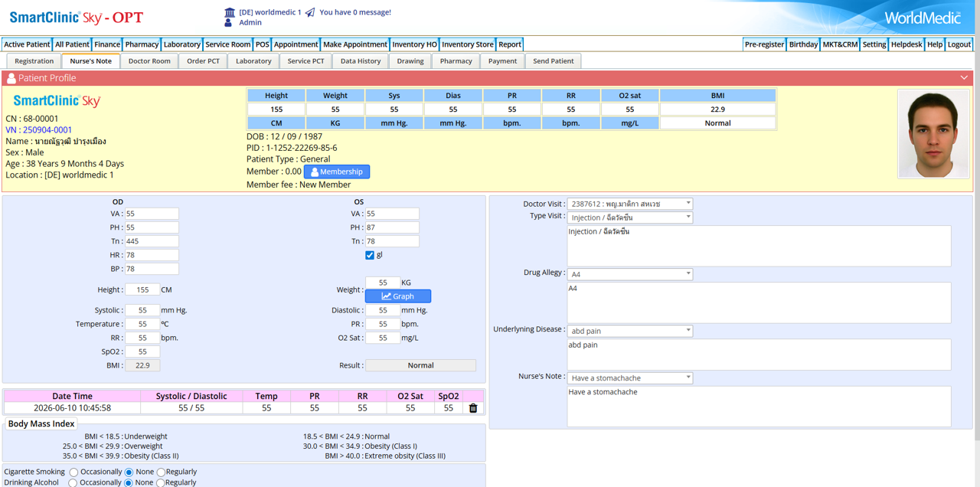This screenshot has height=487, width=980.
Task: Delete the 2026-06-10 vitals record
Action: [473, 408]
